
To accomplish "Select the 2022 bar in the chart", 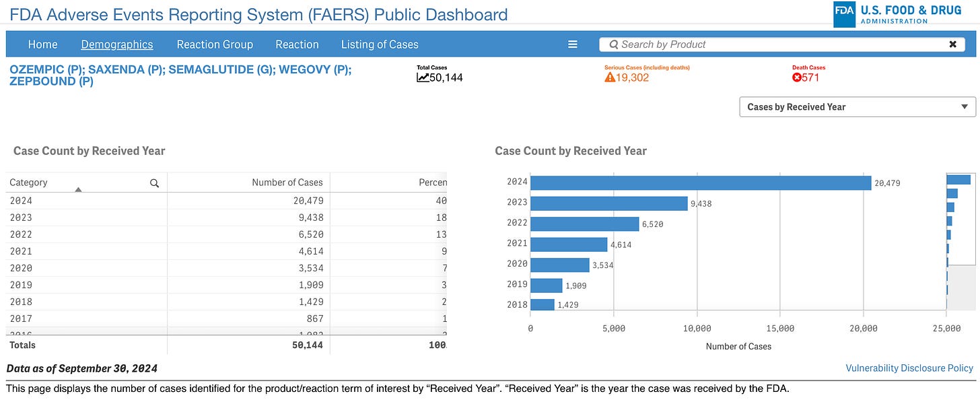I will [x=585, y=224].
